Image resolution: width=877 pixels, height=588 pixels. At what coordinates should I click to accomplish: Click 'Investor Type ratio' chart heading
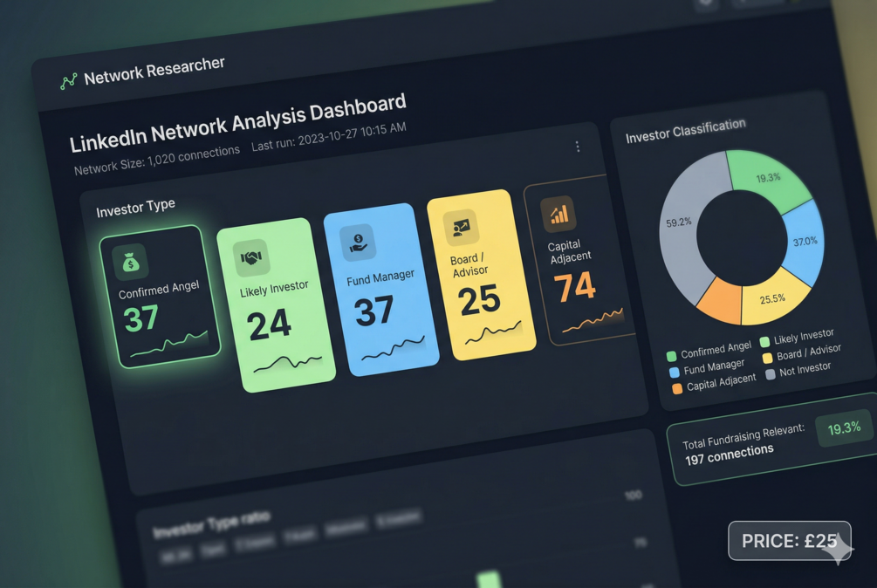tap(212, 524)
